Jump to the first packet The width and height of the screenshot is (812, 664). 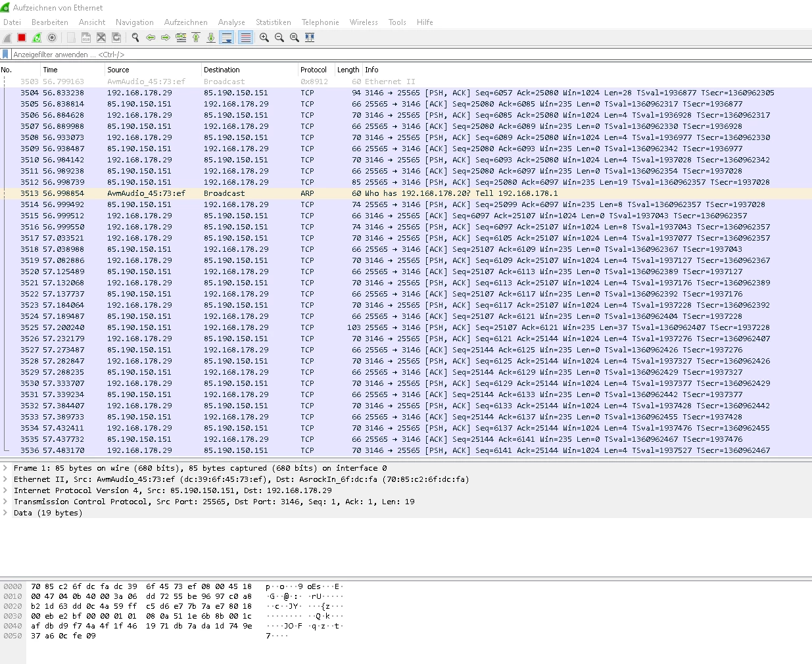click(x=196, y=37)
